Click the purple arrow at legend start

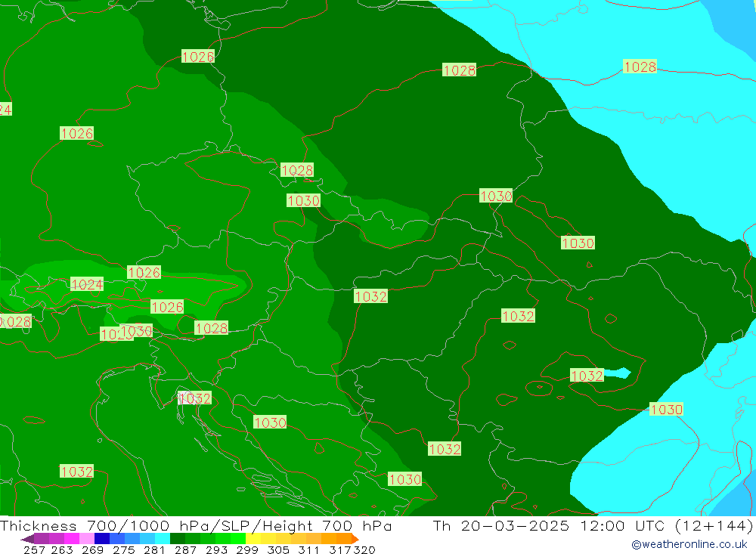[27, 539]
